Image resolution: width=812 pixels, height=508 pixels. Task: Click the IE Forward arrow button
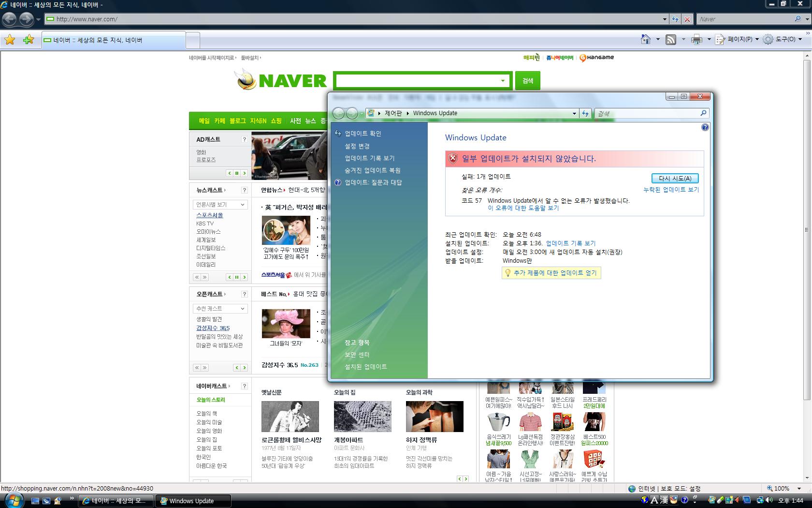(x=26, y=19)
